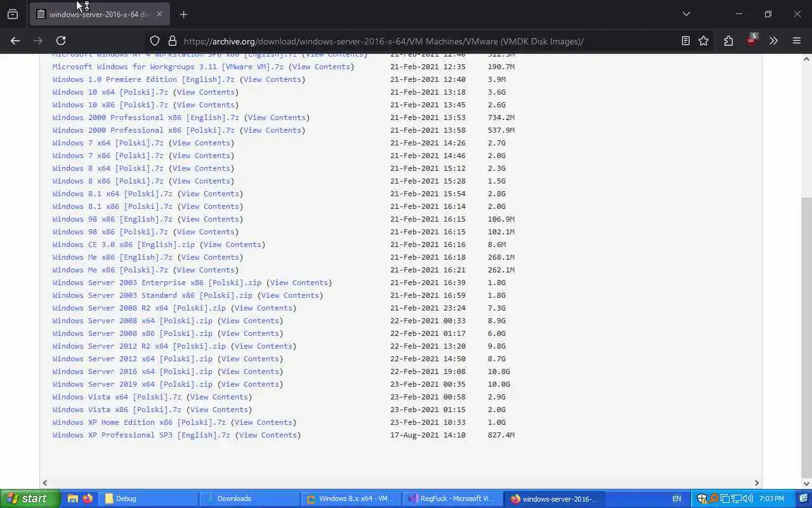This screenshot has width=812, height=508.
Task: Download Windows 1.0 Premiere Edition [English].7z
Action: [x=143, y=79]
